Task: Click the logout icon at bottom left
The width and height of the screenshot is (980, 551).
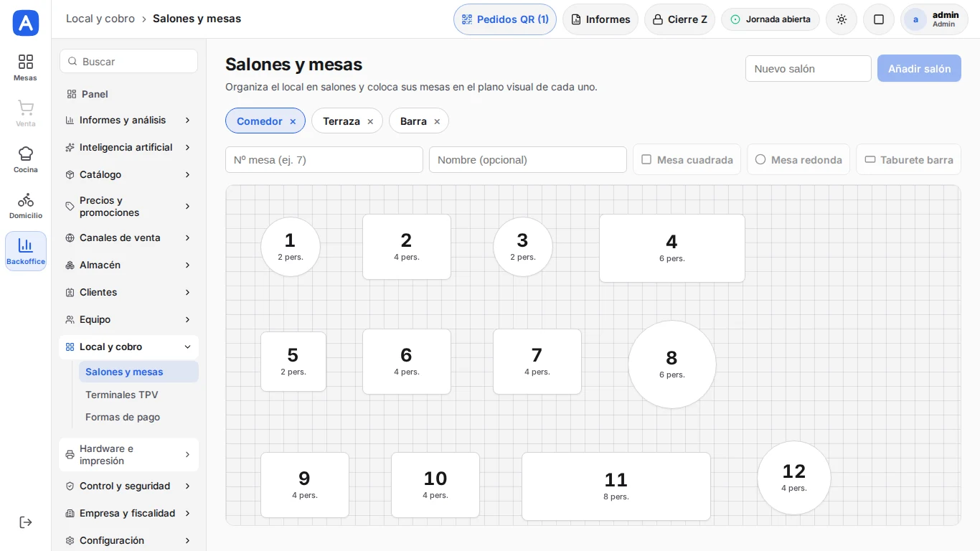Action: [26, 522]
